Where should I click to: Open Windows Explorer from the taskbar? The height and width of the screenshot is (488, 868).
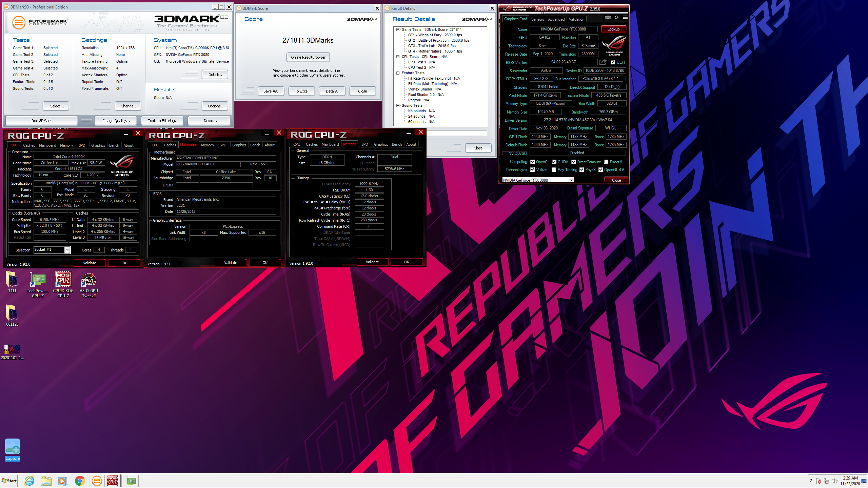[x=46, y=481]
